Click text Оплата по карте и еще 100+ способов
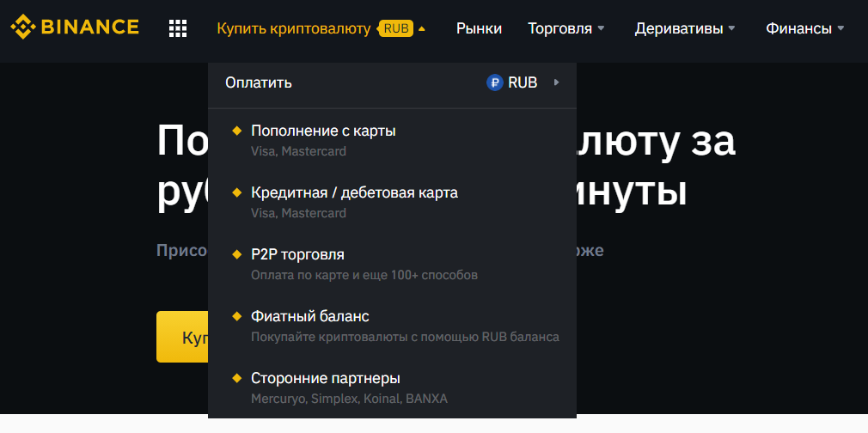 pyautogui.click(x=364, y=275)
